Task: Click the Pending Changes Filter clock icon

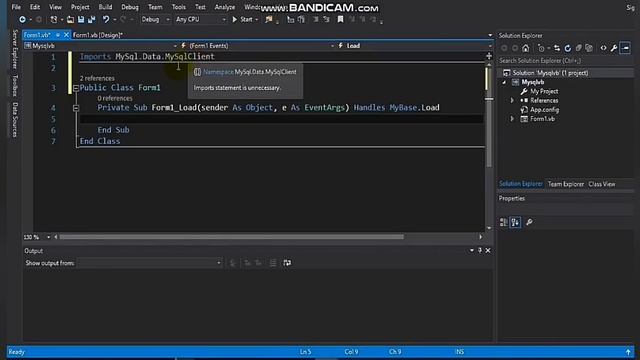Action: (541, 48)
